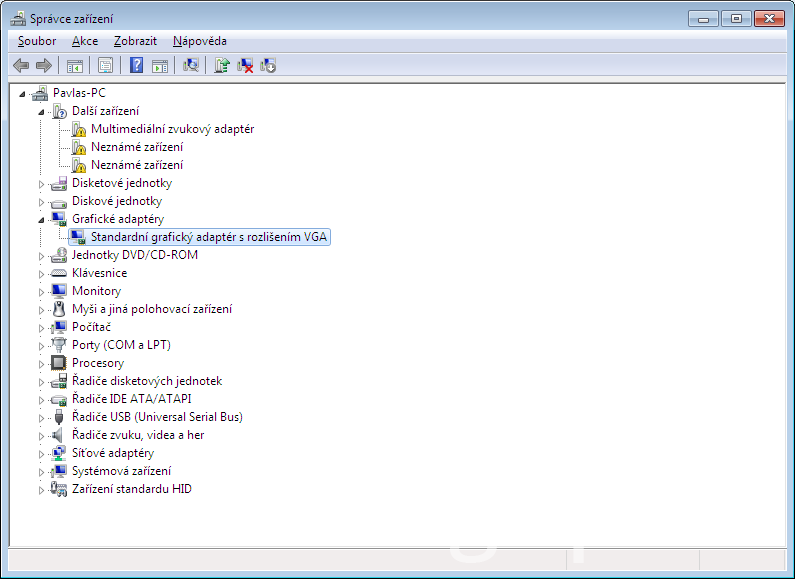Image resolution: width=795 pixels, height=579 pixels.
Task: Click the Disable device toolbar icon
Action: point(268,65)
